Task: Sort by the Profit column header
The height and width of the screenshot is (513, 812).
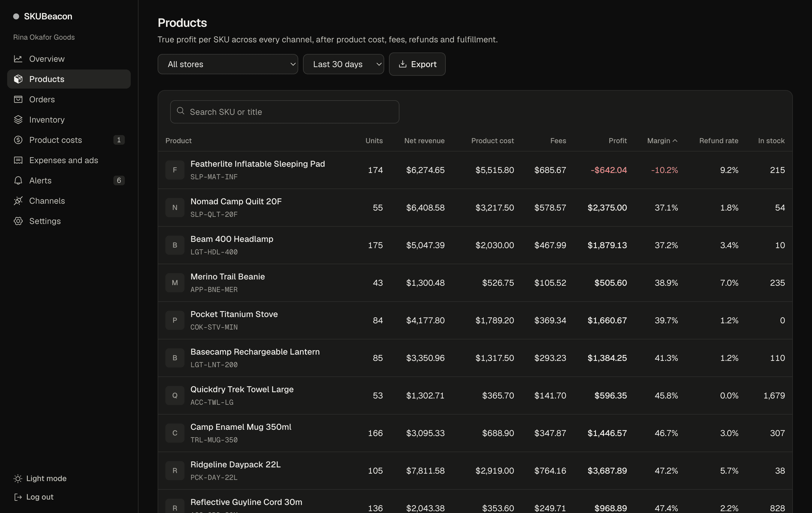Action: (617, 141)
